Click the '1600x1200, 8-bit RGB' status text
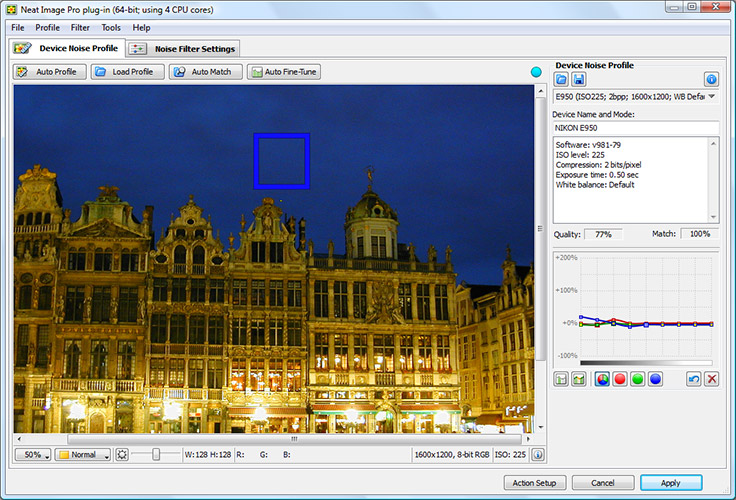736x500 pixels. (452, 454)
